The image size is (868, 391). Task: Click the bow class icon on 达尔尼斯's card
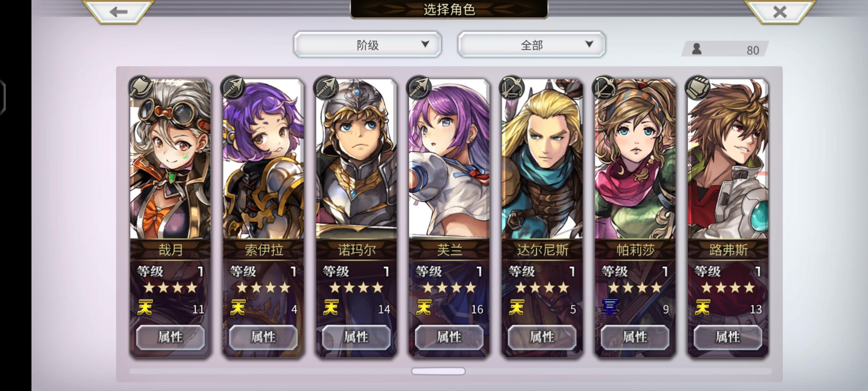pos(512,88)
